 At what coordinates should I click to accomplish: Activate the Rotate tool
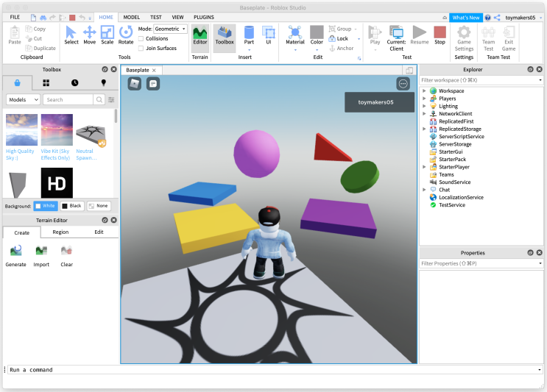click(x=126, y=35)
